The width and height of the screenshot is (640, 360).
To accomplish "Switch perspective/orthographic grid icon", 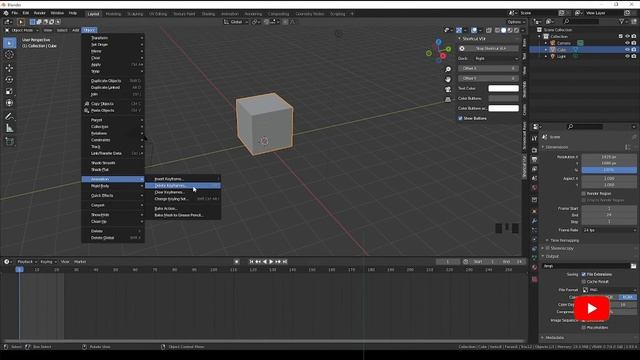I will pos(448,100).
